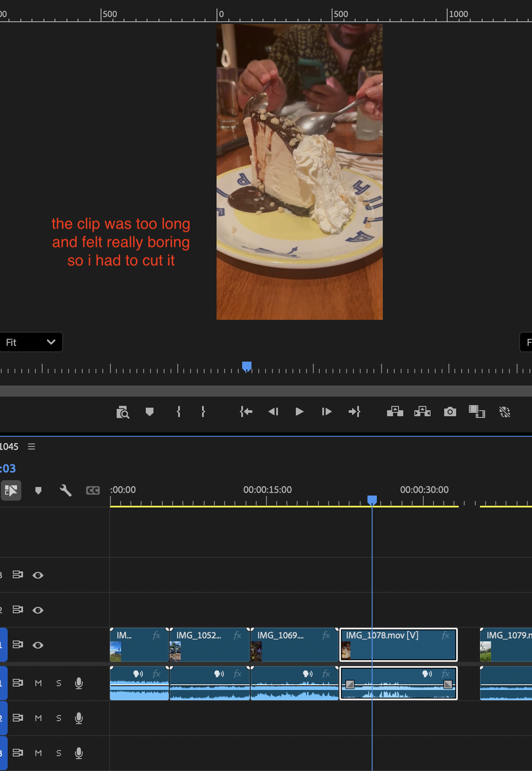This screenshot has width=532, height=771.
Task: Click the timeline playhead handle
Action: [x=372, y=500]
